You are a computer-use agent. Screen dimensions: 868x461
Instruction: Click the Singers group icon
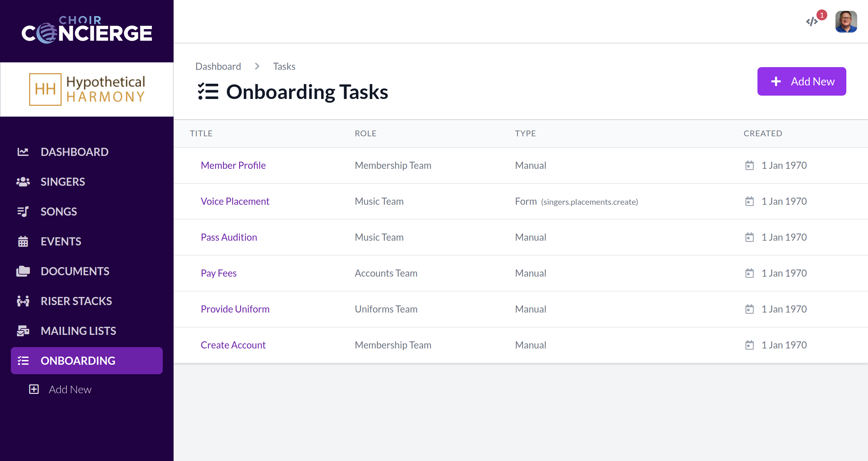click(x=23, y=182)
